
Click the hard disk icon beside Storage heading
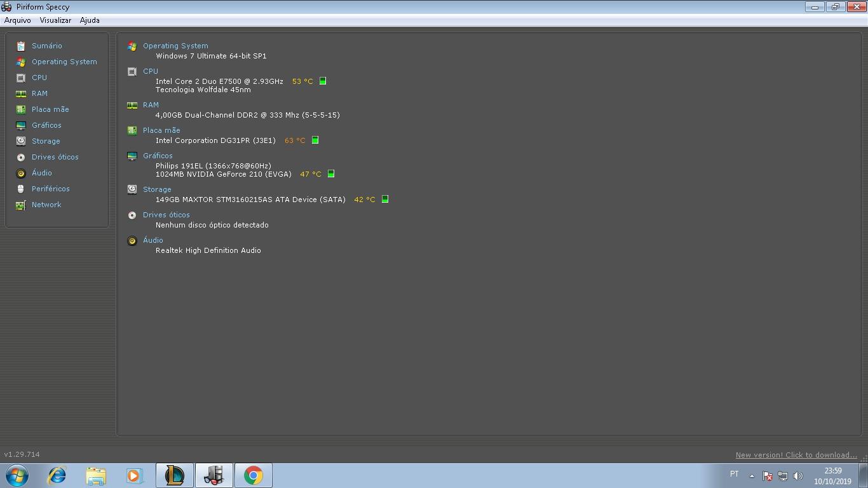click(132, 189)
